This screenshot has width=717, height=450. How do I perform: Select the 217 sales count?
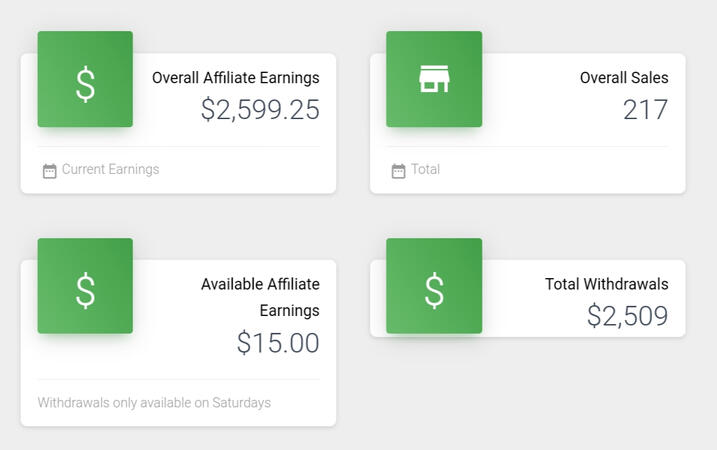[x=645, y=110]
